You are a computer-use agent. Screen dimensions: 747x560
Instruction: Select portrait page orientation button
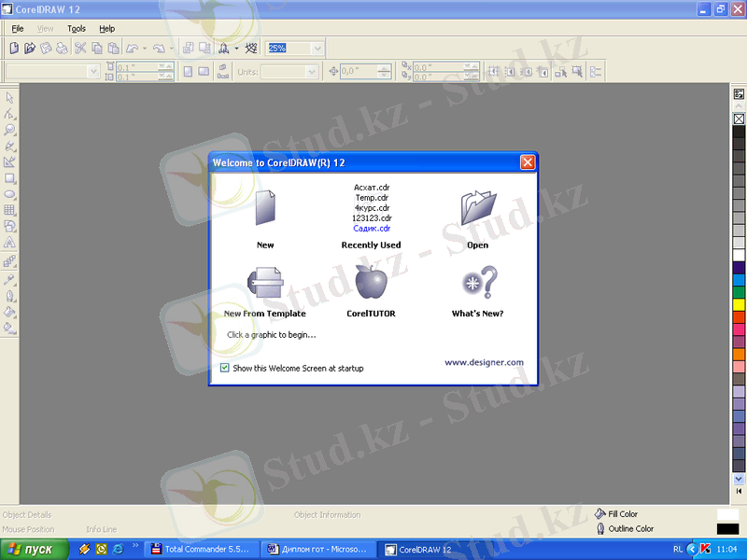(189, 72)
